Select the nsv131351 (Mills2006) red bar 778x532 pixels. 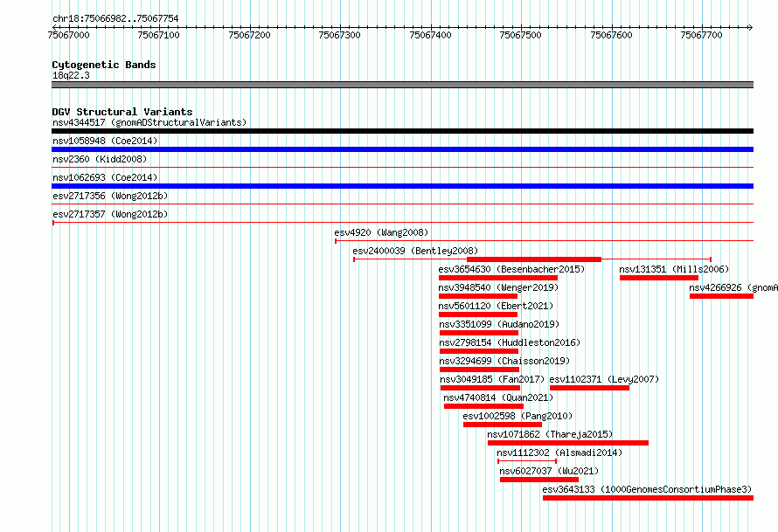[659, 278]
